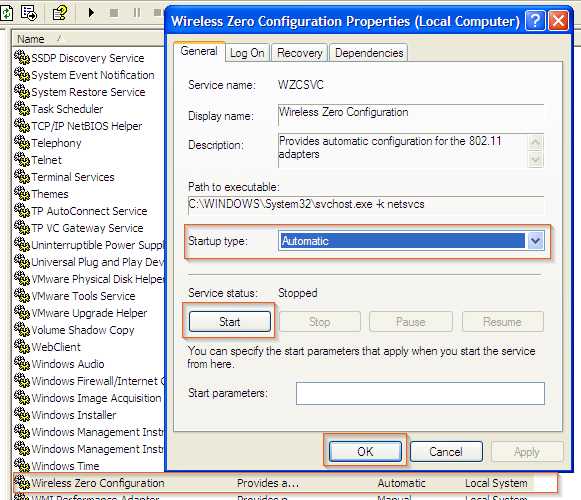Click the Export List toolbar icon
This screenshot has height=500, width=581.
[x=29, y=13]
